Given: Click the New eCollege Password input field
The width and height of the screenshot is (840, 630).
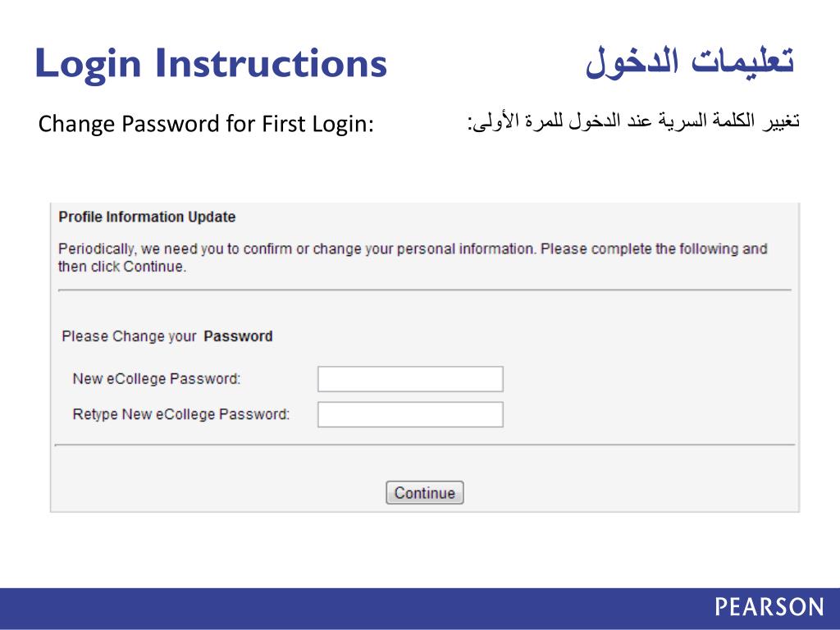Looking at the screenshot, I should [x=410, y=379].
